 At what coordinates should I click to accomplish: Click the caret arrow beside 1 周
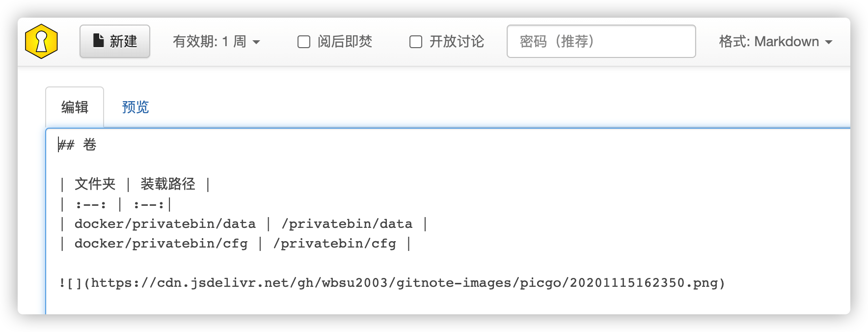tap(256, 42)
